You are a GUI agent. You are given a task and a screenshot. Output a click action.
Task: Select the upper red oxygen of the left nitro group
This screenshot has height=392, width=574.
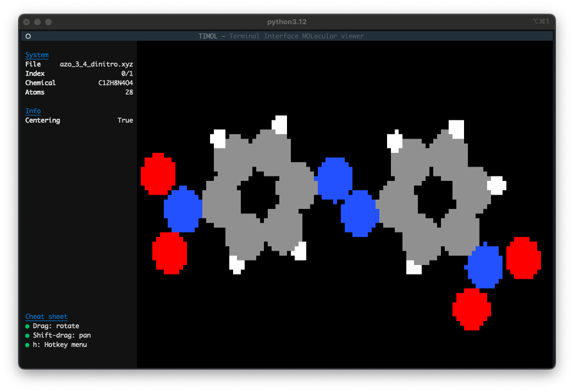[x=158, y=174]
